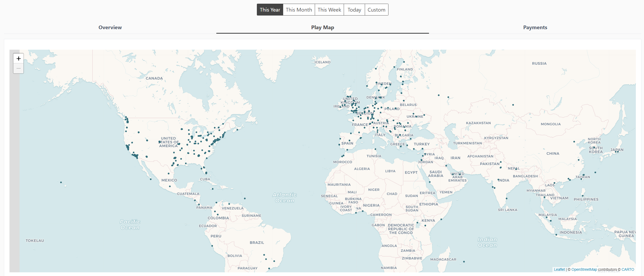Click the MONGOLIA label on map
The width and height of the screenshot is (644, 276).
click(x=551, y=124)
